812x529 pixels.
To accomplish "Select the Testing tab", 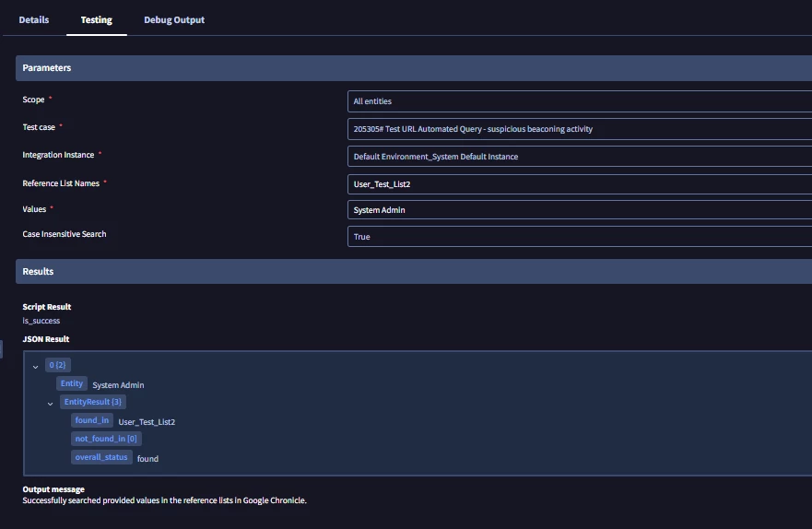I will pyautogui.click(x=97, y=19).
